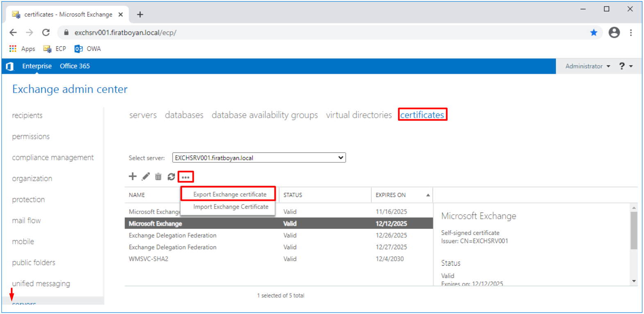Click the Enterprise header link
The height and width of the screenshot is (314, 644).
37,66
